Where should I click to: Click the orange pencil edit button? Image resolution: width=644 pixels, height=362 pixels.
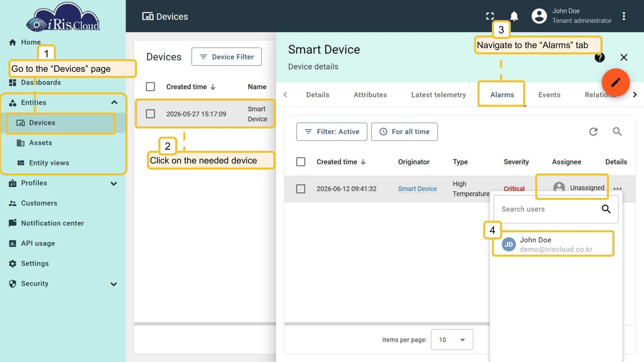click(x=615, y=82)
